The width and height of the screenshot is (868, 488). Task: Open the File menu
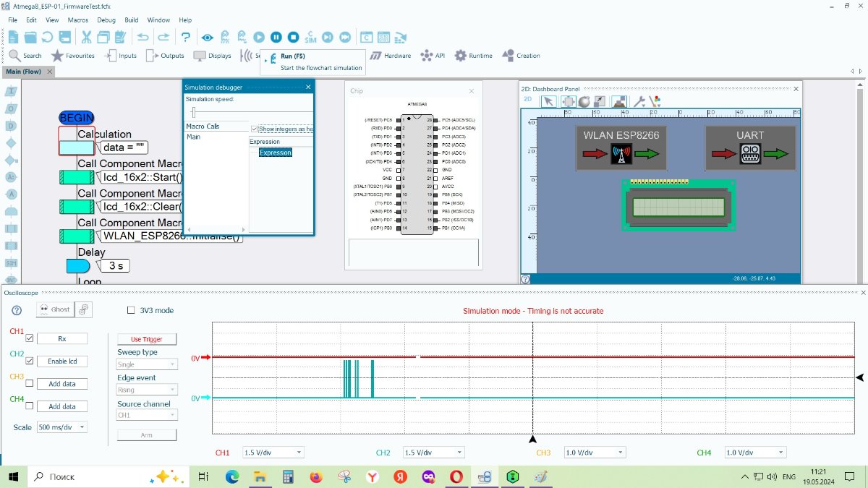[x=13, y=20]
